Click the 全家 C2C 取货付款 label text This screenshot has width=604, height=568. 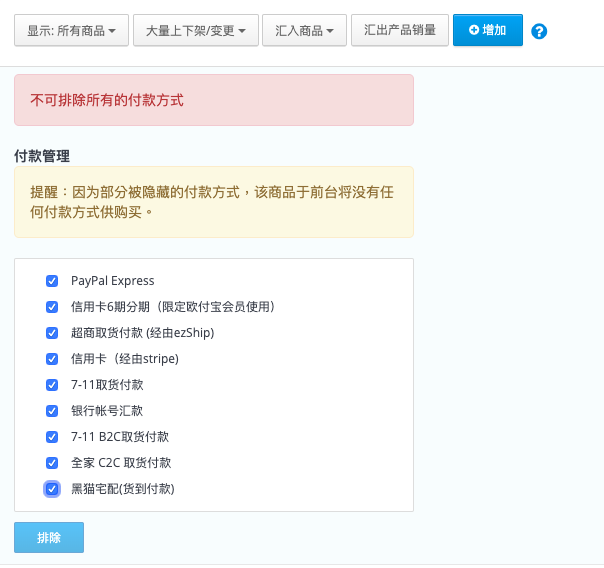pos(121,462)
